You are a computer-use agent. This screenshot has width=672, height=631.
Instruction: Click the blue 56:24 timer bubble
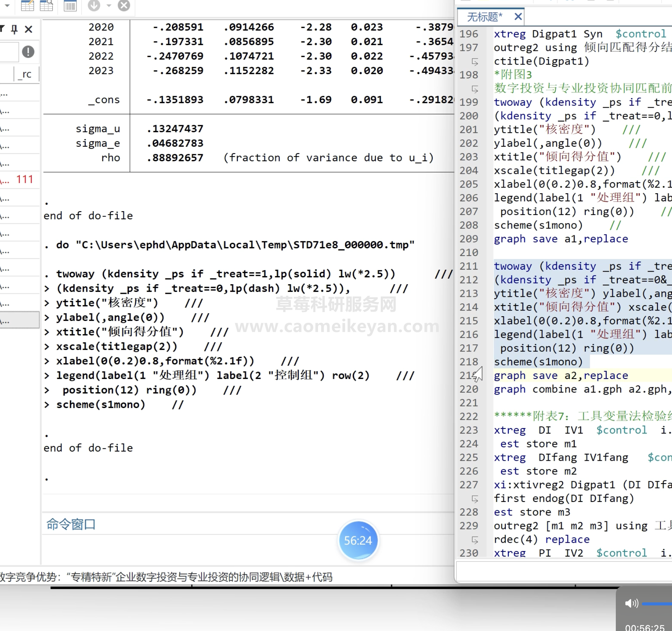[358, 540]
